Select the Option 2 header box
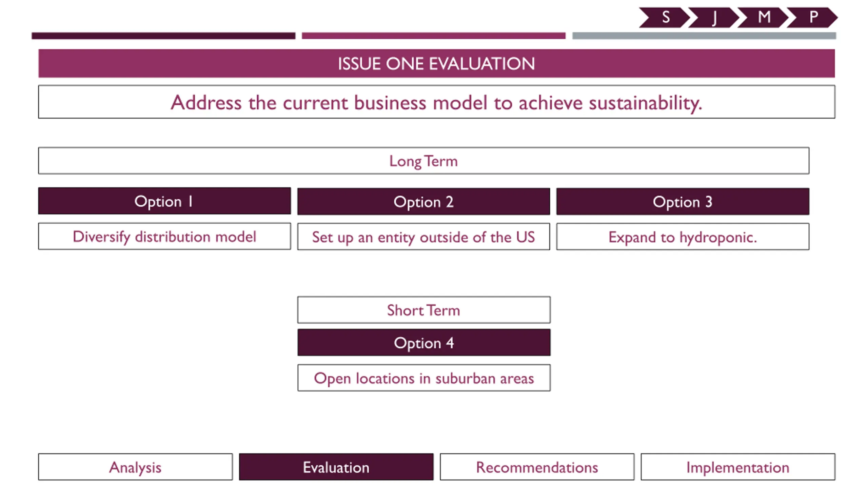 point(423,202)
